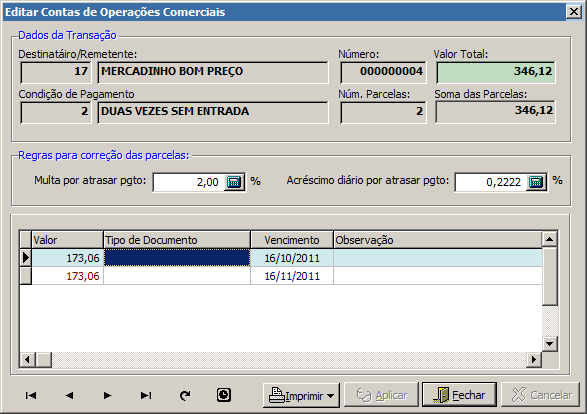Click the Multa por atrasar pgto input field

[189, 182]
